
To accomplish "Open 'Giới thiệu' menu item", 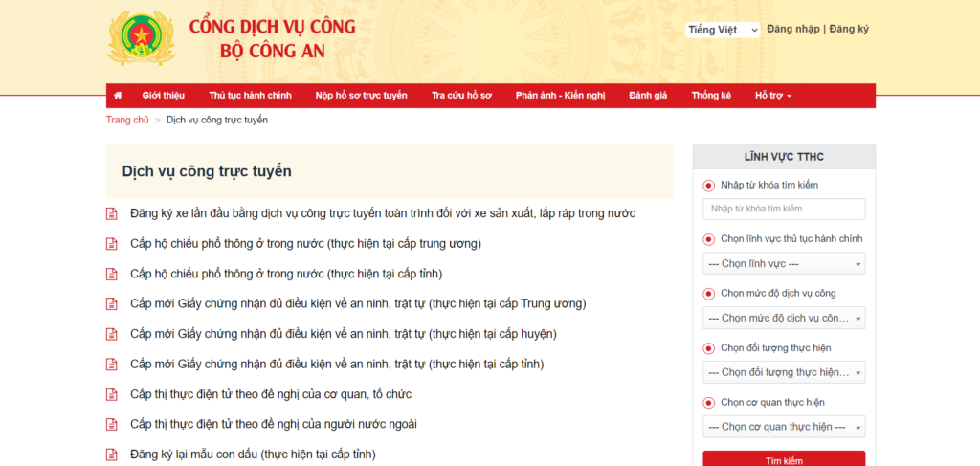I will pos(163,96).
